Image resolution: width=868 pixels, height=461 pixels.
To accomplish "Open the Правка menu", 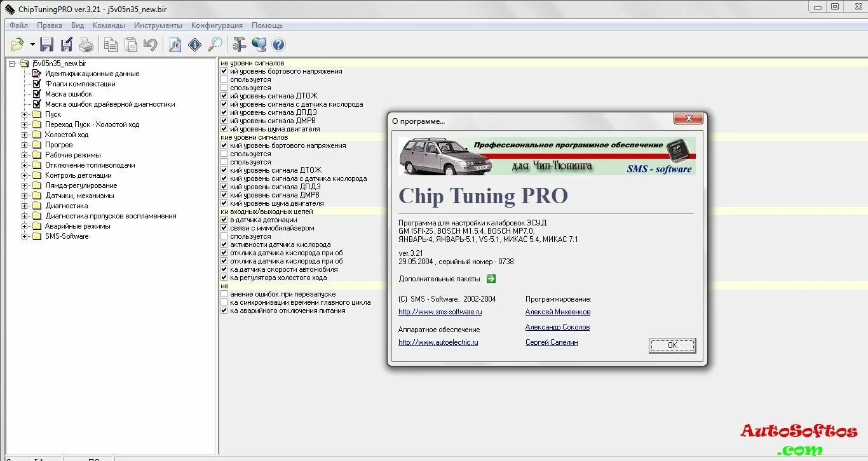I will (50, 25).
